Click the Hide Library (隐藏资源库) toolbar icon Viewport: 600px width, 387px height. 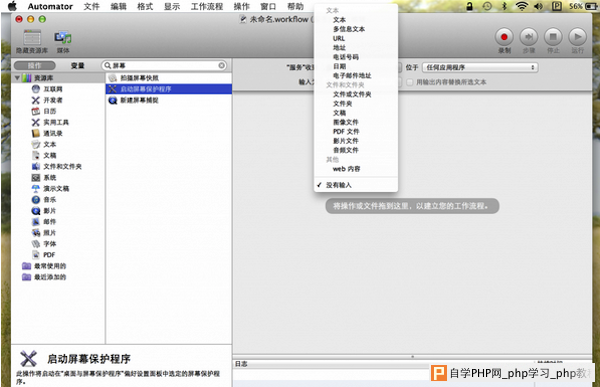[32, 41]
